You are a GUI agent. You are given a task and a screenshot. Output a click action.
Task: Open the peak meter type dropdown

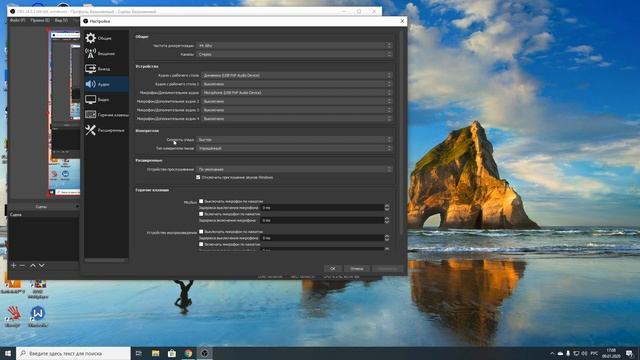point(294,148)
